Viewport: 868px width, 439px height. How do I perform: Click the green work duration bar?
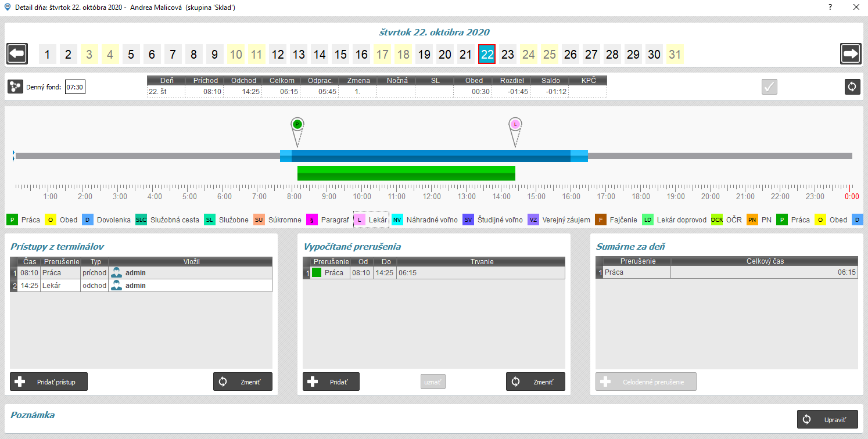(406, 173)
